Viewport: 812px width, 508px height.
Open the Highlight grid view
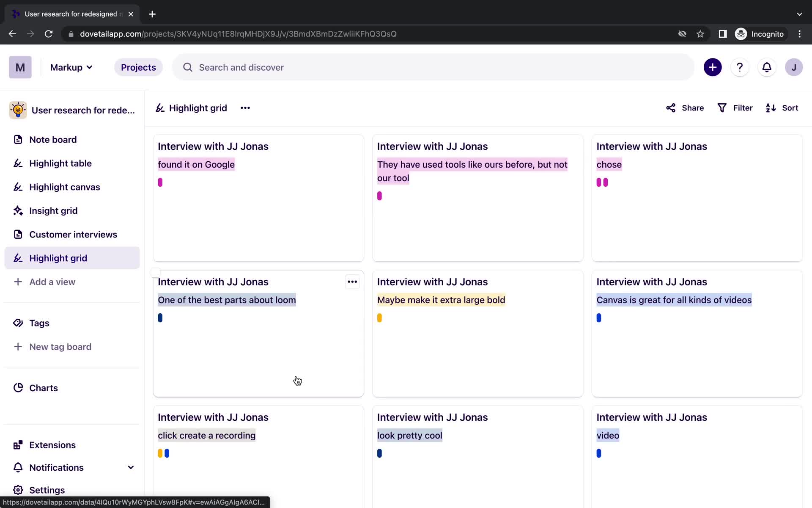(x=58, y=257)
